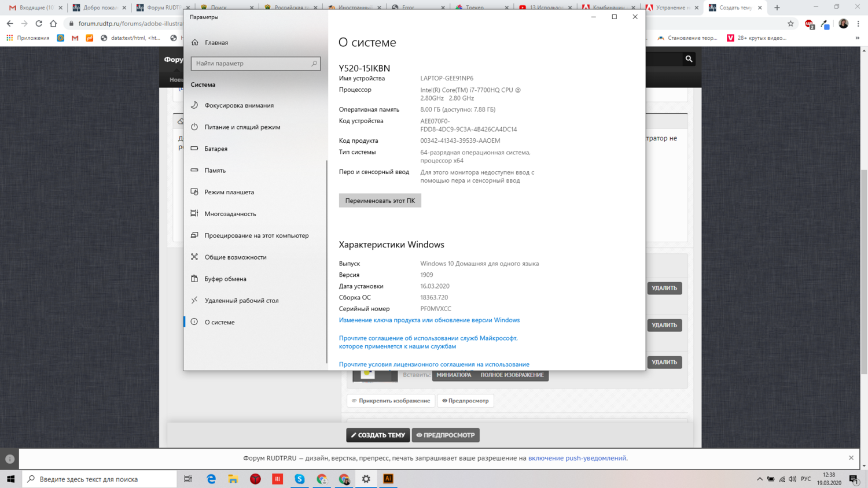Screen dimensions: 868x488
Task: Switch to the Входящие Gmail tab
Action: point(35,8)
